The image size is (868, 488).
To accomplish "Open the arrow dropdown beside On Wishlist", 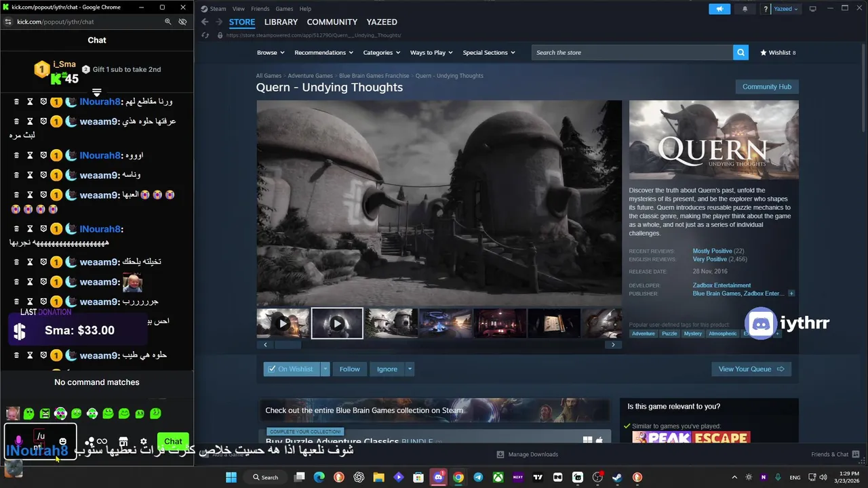I will 325,369.
